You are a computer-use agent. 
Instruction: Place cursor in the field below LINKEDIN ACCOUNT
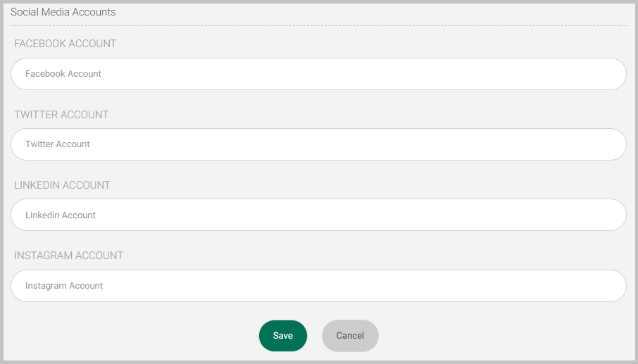pos(318,215)
